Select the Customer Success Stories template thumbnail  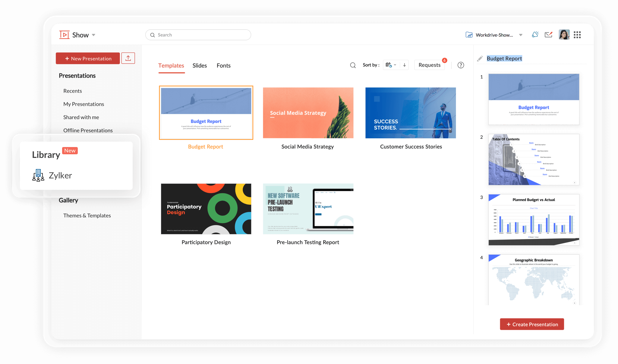click(411, 113)
